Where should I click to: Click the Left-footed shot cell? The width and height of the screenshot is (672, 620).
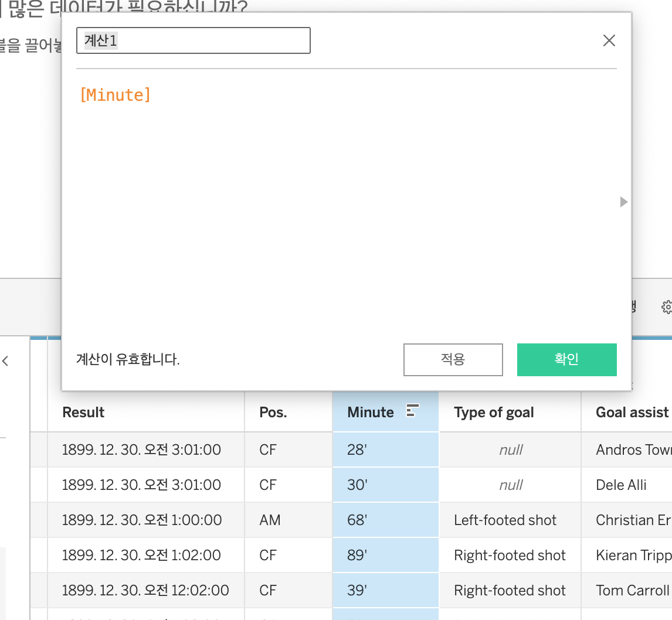tap(505, 520)
